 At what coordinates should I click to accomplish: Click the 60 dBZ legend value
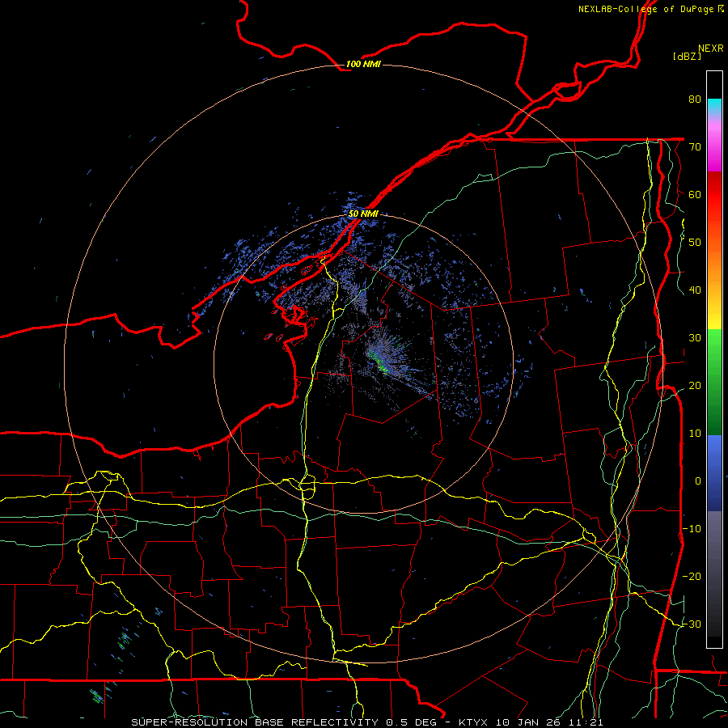click(x=695, y=194)
